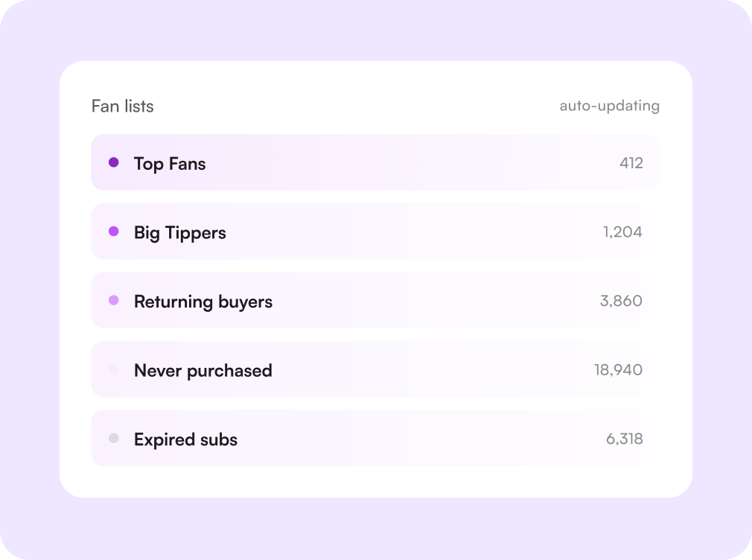Click the bright purple Big Tippers dot
The image size is (752, 560).
114,232
